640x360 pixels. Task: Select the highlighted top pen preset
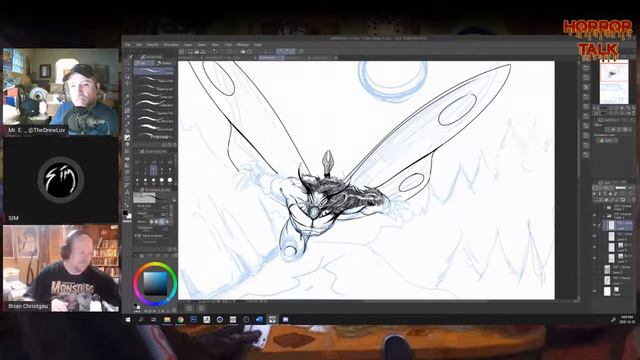(x=154, y=71)
